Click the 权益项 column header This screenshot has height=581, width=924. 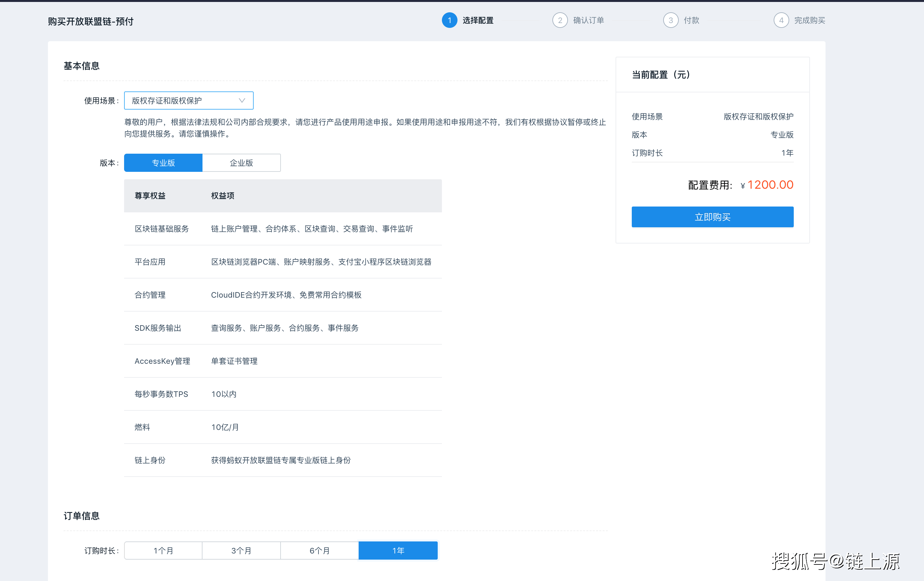223,196
